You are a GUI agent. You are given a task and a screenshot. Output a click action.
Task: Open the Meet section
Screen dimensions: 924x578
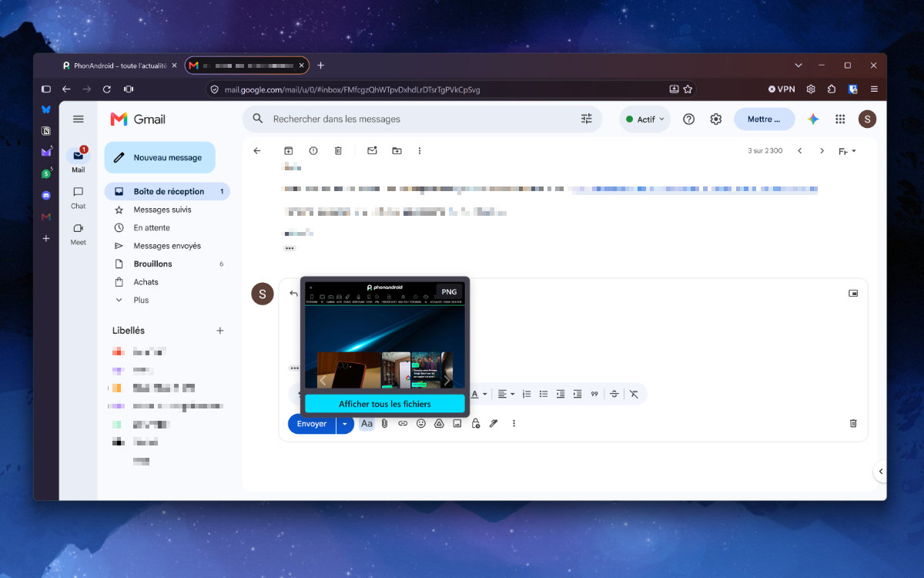click(x=78, y=234)
